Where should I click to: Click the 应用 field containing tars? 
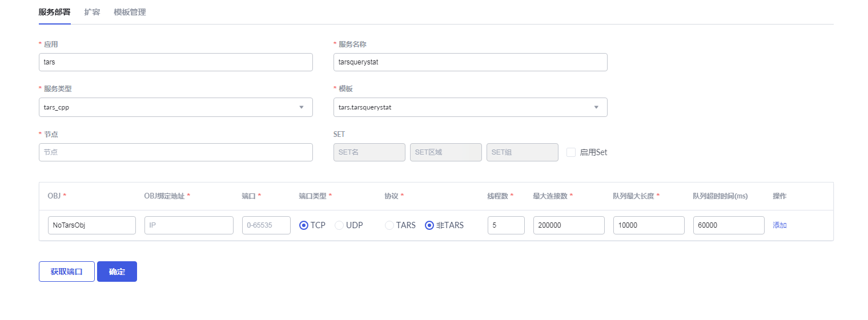point(176,62)
